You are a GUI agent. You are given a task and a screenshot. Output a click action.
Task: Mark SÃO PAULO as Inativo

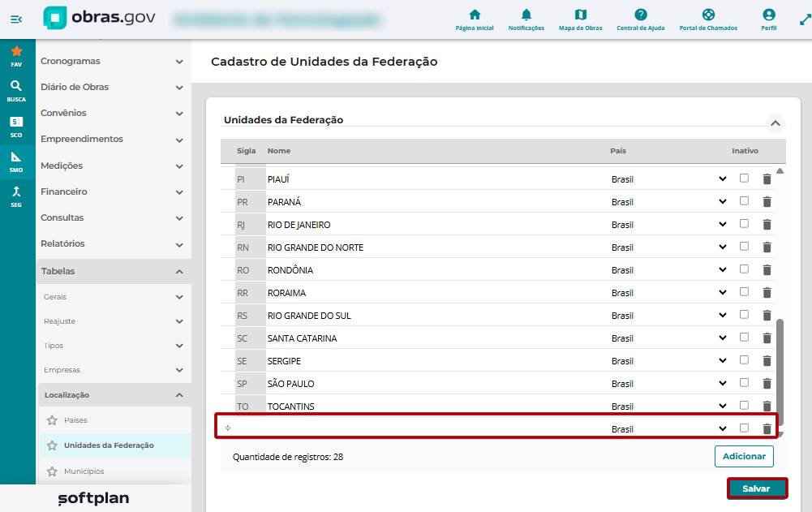tap(744, 383)
